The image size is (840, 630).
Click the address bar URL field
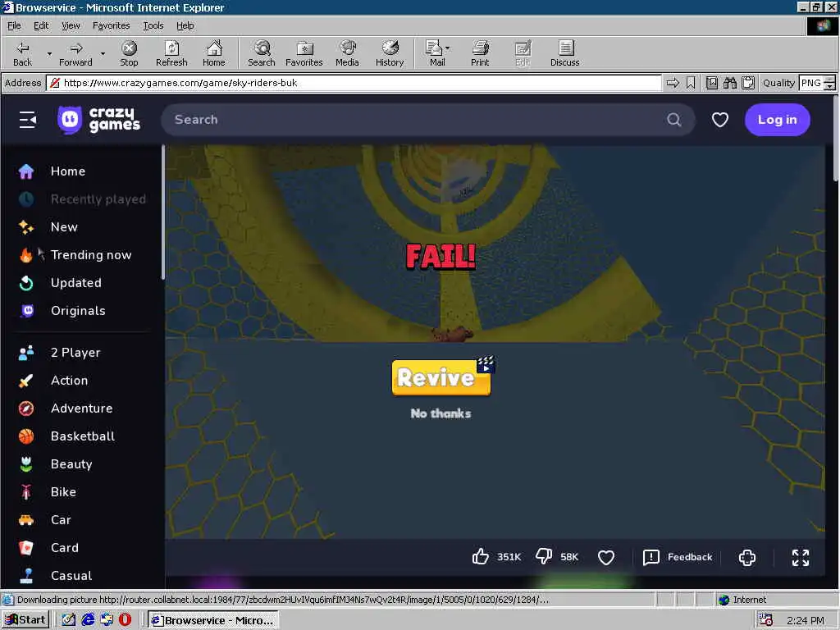pyautogui.click(x=354, y=83)
